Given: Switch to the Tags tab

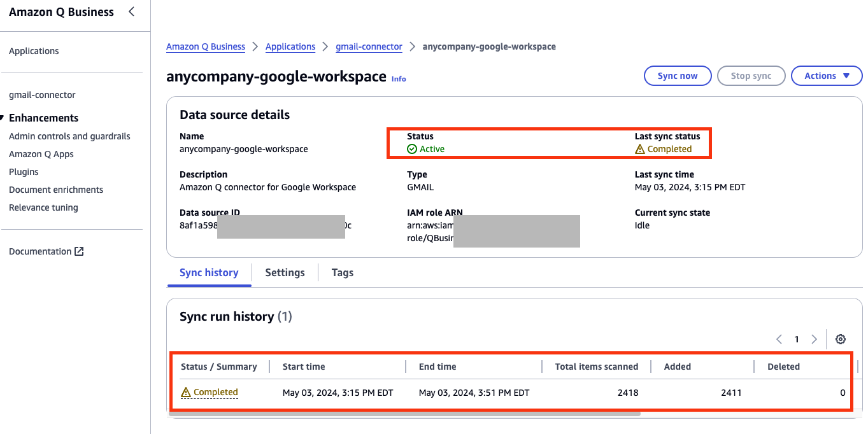Looking at the screenshot, I should pyautogui.click(x=342, y=272).
